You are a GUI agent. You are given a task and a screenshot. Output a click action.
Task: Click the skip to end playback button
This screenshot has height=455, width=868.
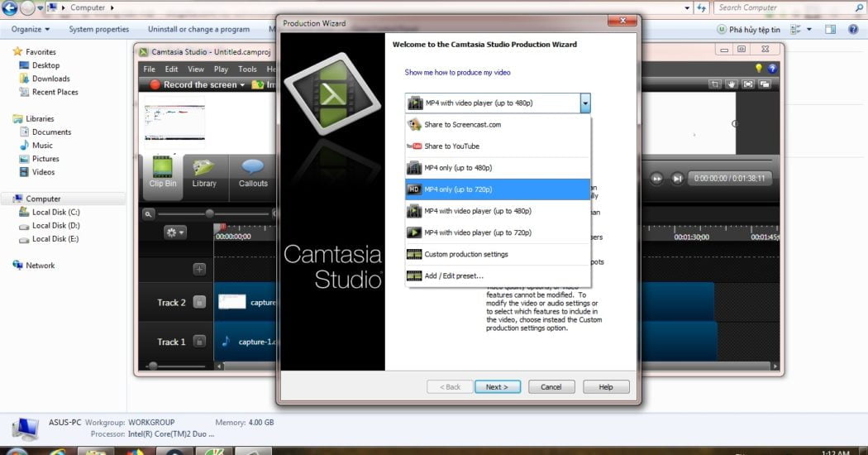[677, 179]
